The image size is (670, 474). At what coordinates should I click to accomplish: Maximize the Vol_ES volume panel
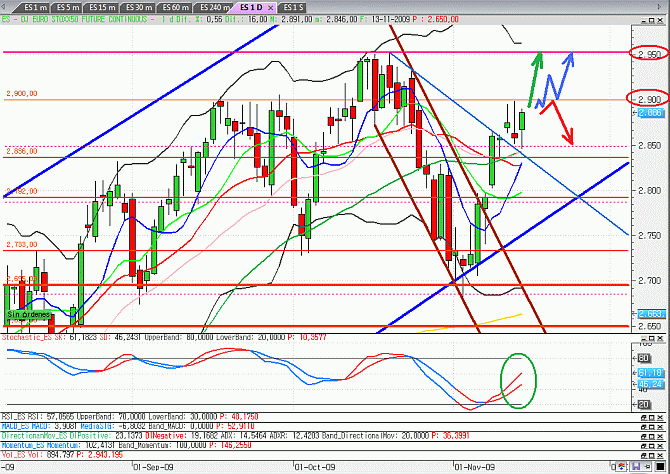(x=652, y=455)
